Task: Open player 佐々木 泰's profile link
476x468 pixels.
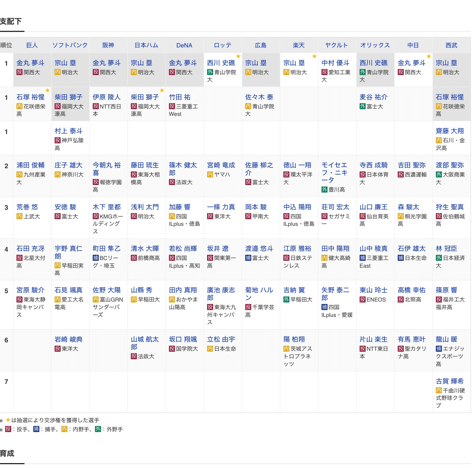Action: point(259,97)
